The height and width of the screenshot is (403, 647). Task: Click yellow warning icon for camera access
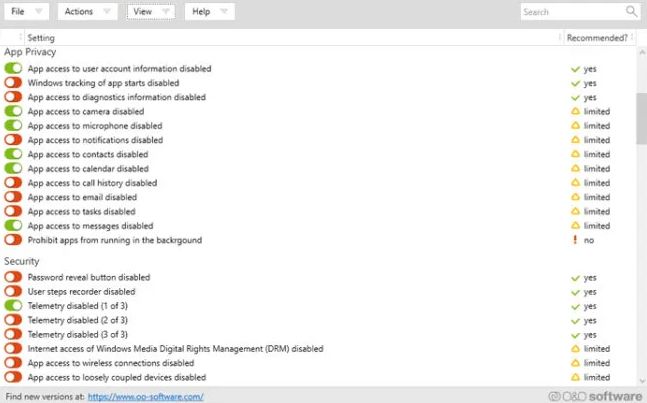click(x=575, y=111)
